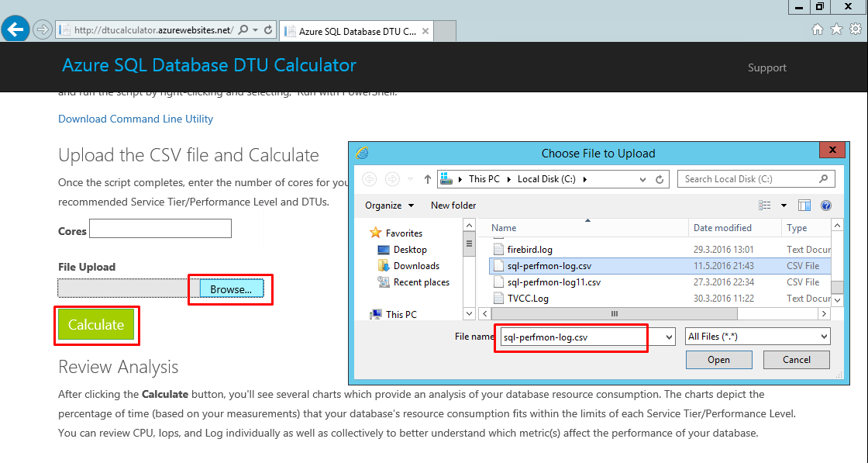This screenshot has width=868, height=463.
Task: Click the Downloads folder icon in navigation pane
Action: (383, 266)
